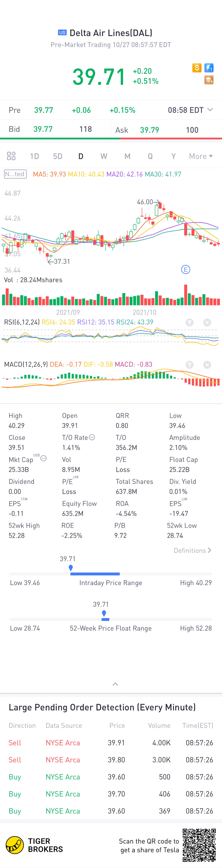Close the RSI indicator panel
The width and height of the screenshot is (222, 868).
point(207,322)
